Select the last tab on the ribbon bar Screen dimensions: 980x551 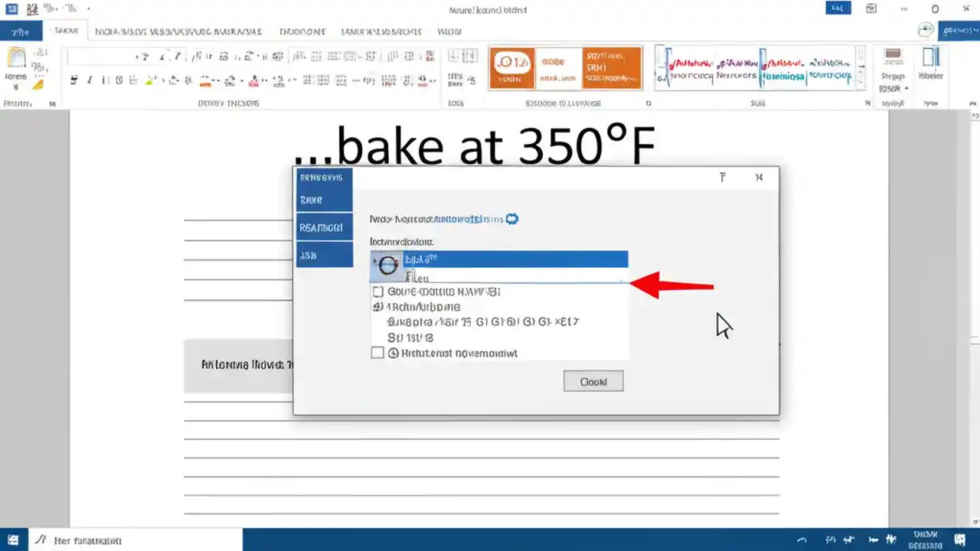449,31
